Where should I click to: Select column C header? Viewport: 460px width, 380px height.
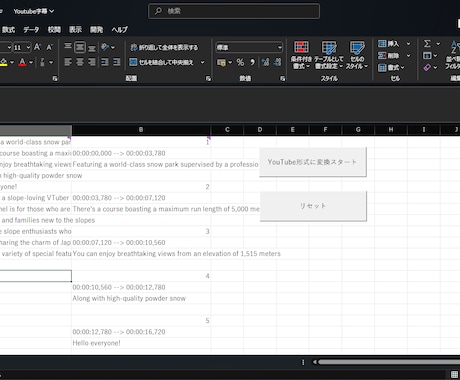point(227,130)
